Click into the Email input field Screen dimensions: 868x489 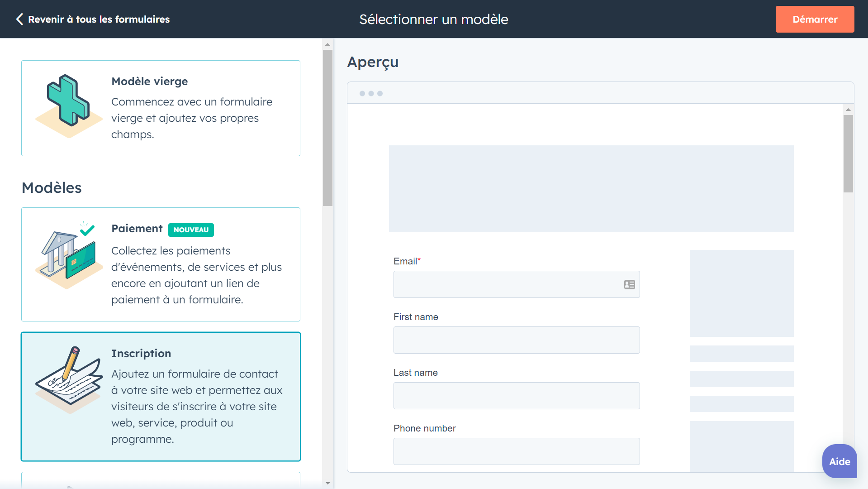(507, 284)
